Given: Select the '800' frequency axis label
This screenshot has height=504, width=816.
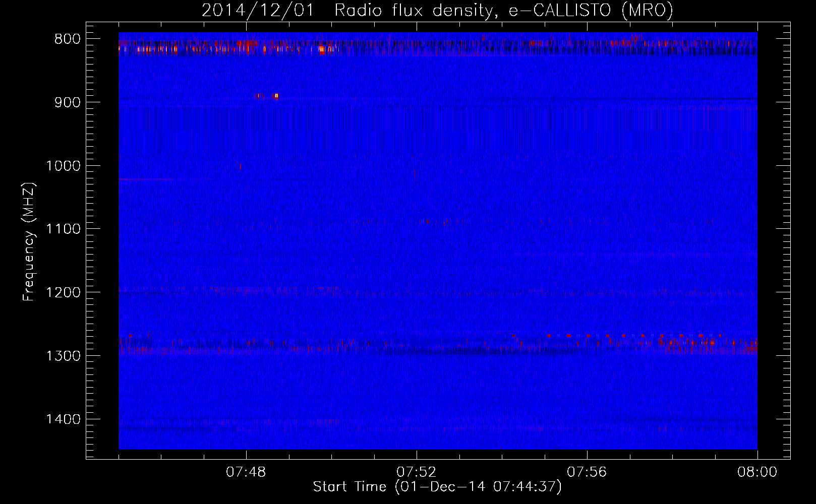Looking at the screenshot, I should (67, 39).
